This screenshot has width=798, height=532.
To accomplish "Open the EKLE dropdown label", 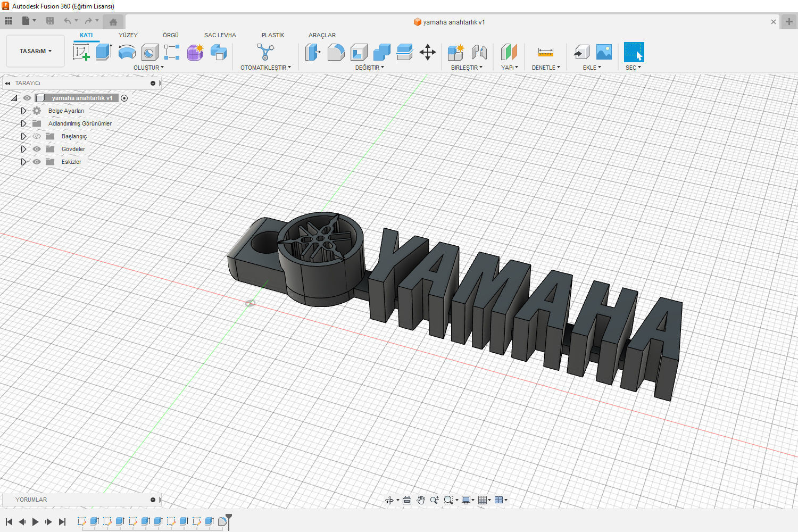I will click(592, 68).
